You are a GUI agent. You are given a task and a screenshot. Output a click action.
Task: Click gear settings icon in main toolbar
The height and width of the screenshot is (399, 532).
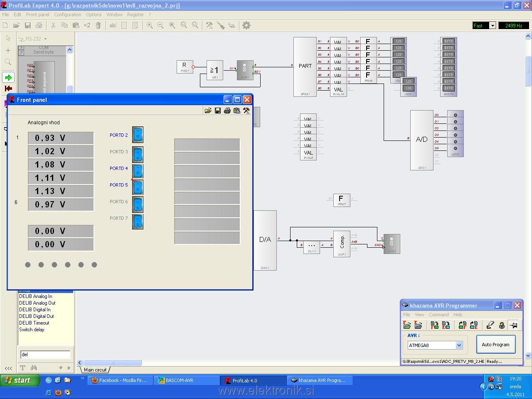click(246, 25)
